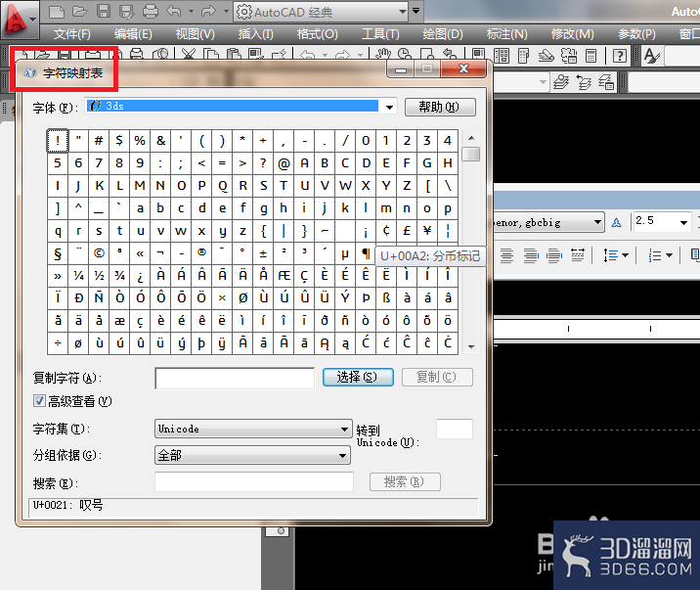Click the 复制字符 input field

click(235, 379)
